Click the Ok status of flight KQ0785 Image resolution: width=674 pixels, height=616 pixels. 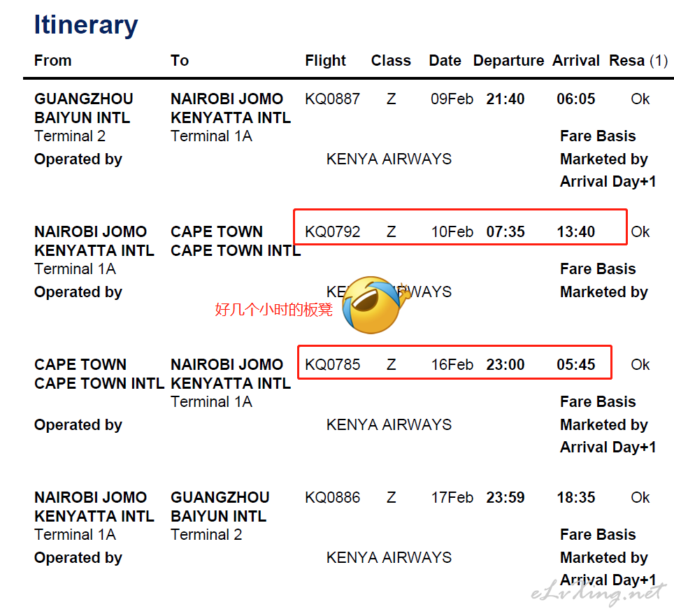pyautogui.click(x=640, y=364)
